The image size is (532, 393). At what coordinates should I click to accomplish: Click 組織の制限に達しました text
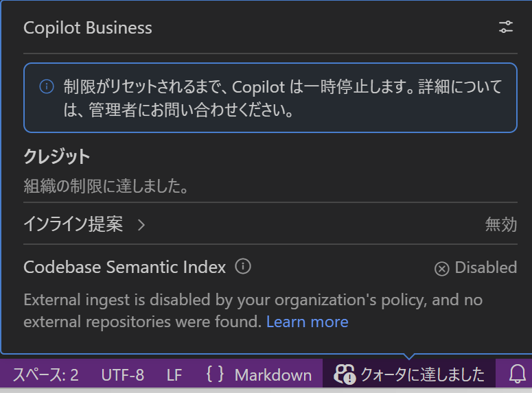[x=106, y=186]
